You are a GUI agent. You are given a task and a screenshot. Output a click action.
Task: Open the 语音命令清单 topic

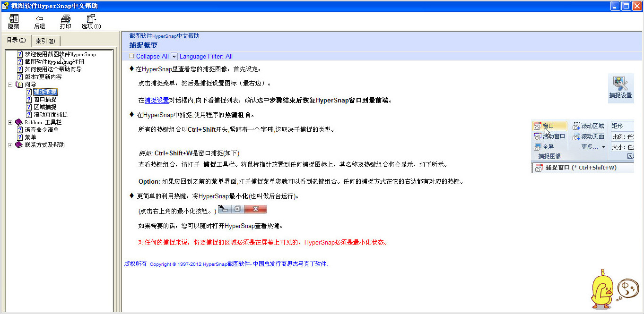42,130
